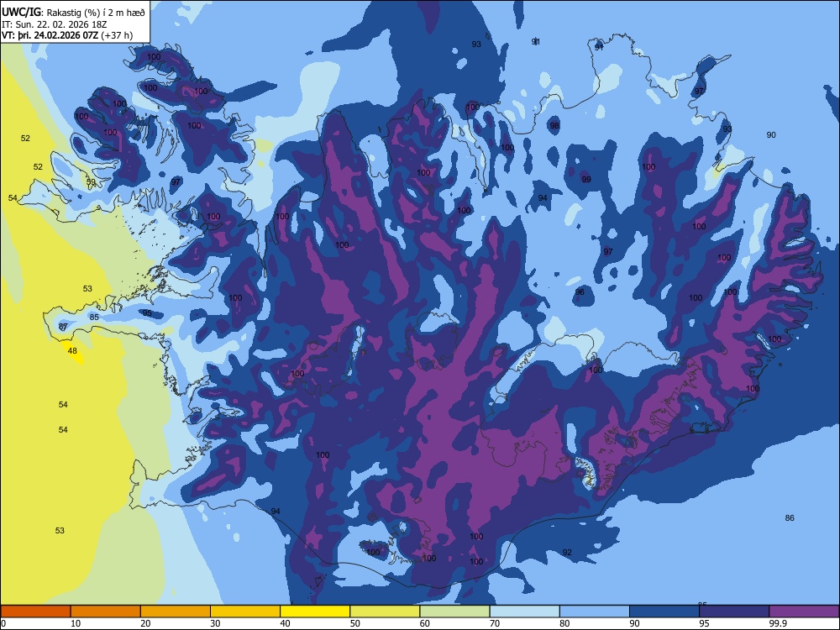Image resolution: width=840 pixels, height=630 pixels.
Task: Click the legend tick label '0'
Action: (x=3, y=623)
